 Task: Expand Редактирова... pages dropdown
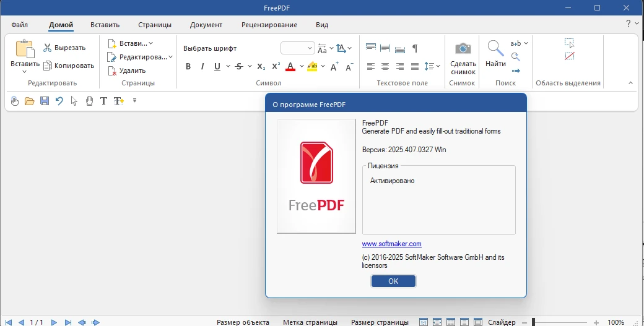[170, 57]
